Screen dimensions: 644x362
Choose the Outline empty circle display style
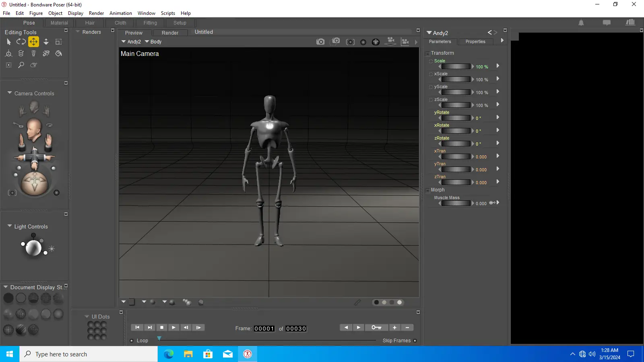pyautogui.click(x=21, y=298)
